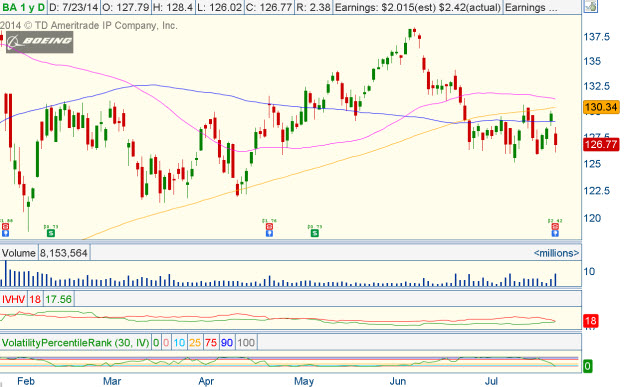Click the blue lightbulb marker under $2.42 earnings
The height and width of the screenshot is (387, 625).
(x=555, y=233)
